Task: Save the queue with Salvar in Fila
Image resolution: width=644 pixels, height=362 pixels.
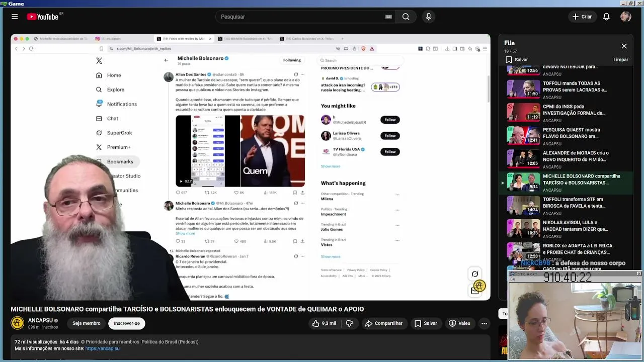Action: (x=517, y=60)
